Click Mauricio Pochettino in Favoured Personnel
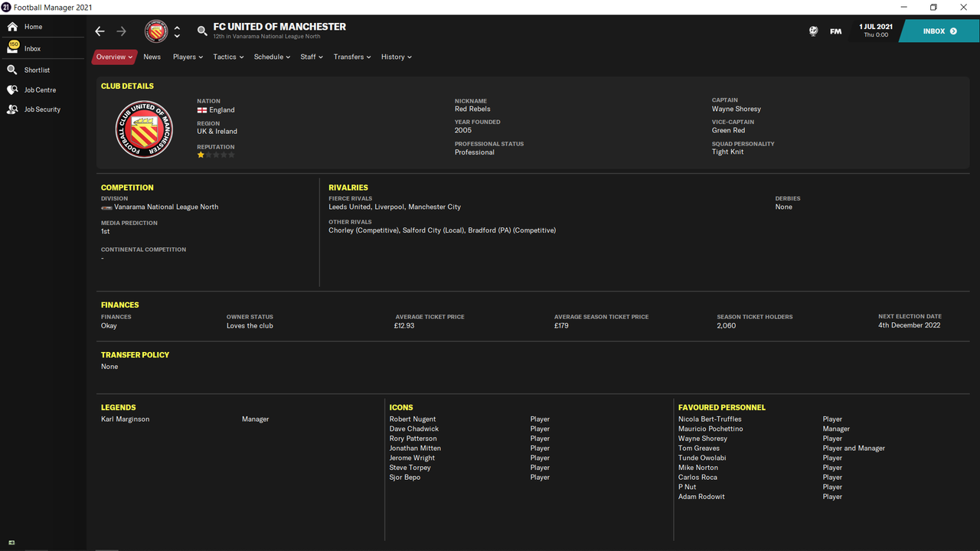 [710, 429]
